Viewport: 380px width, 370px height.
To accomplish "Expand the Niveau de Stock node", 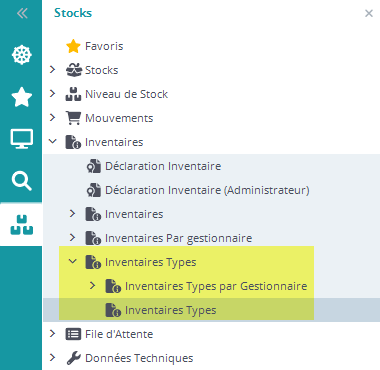I will [x=52, y=94].
